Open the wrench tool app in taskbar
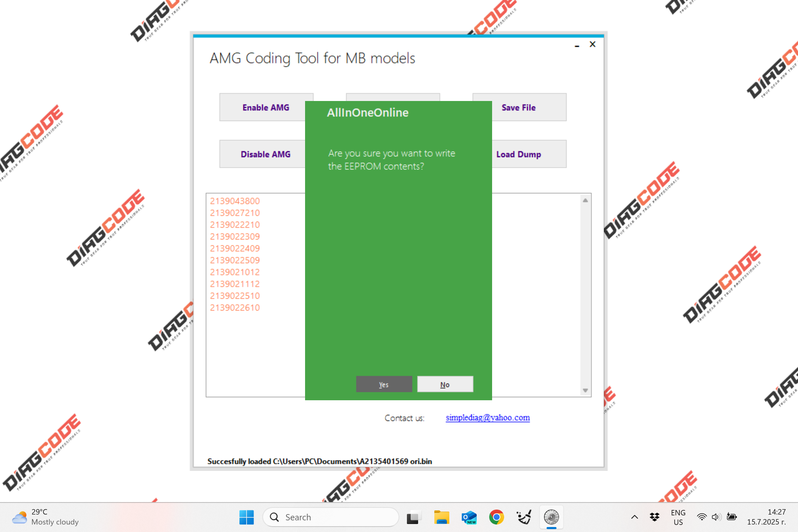798x532 pixels. pyautogui.click(x=524, y=517)
